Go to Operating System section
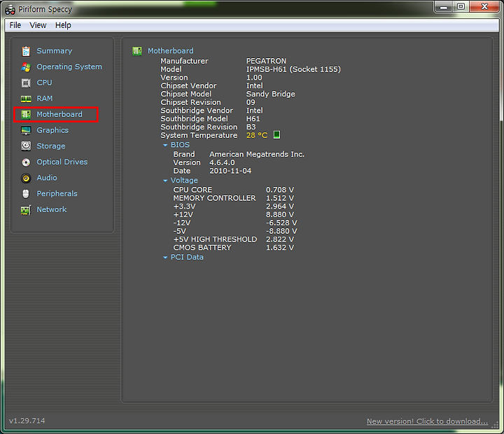Image resolution: width=504 pixels, height=434 pixels. [x=69, y=66]
